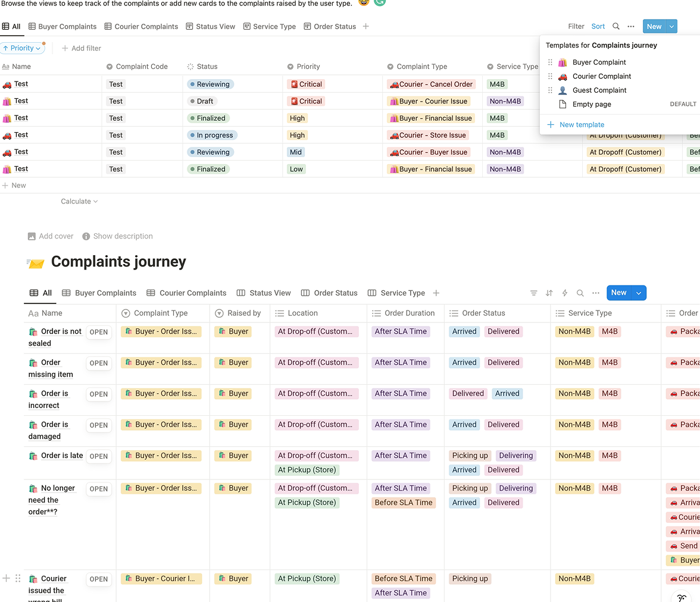
Task: Switch to the Courier Complaints view tab
Action: [186, 293]
